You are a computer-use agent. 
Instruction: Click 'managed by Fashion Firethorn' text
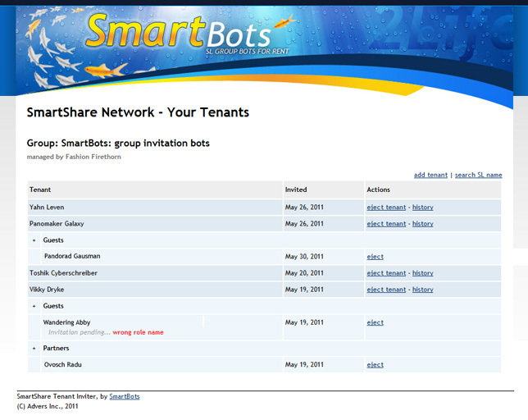[74, 157]
